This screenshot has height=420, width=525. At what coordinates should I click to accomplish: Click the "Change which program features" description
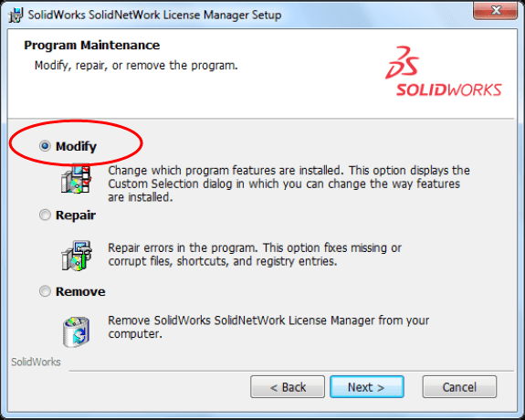289,184
